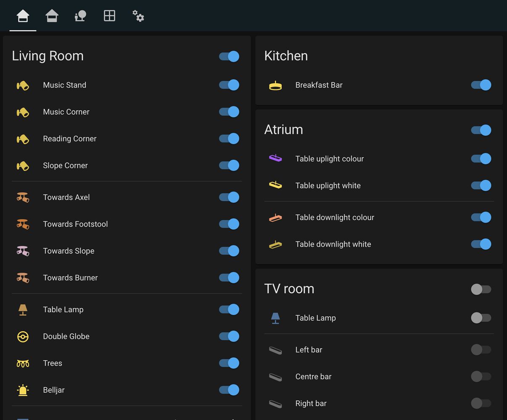Click the Kitchen heading
Screen dimensions: 507x420
(286, 55)
